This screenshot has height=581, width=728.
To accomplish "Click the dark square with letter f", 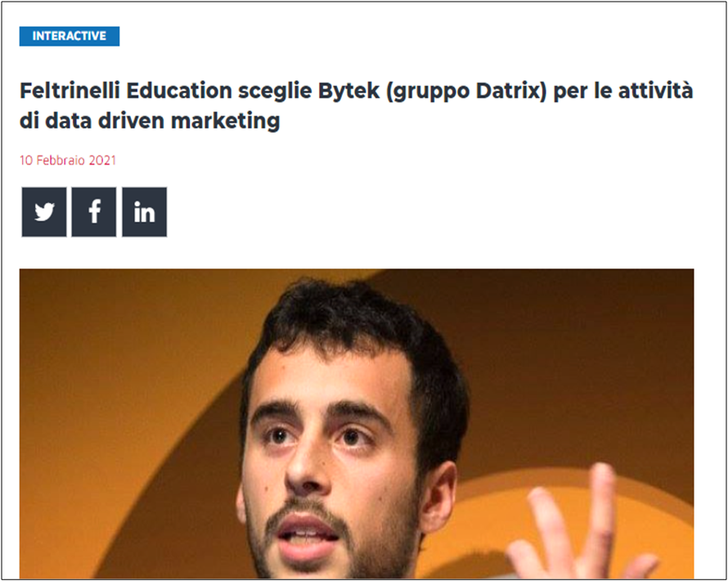I will (x=94, y=212).
